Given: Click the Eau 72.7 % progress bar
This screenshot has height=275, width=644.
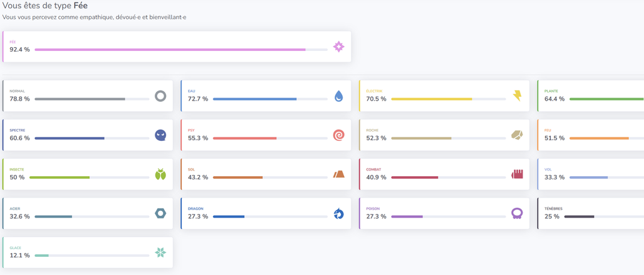Looking at the screenshot, I should click(x=270, y=99).
